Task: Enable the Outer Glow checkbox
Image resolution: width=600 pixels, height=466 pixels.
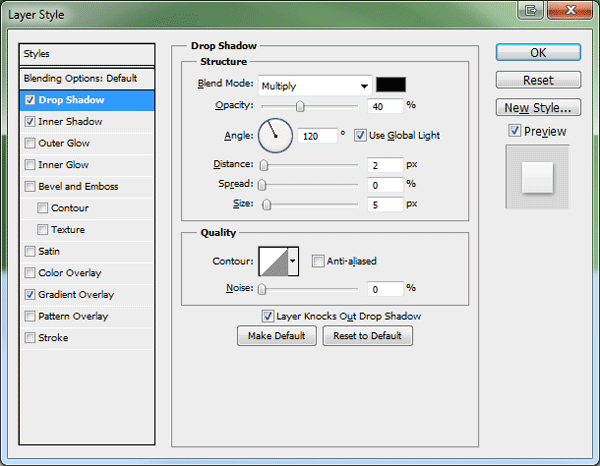Action: 30,143
